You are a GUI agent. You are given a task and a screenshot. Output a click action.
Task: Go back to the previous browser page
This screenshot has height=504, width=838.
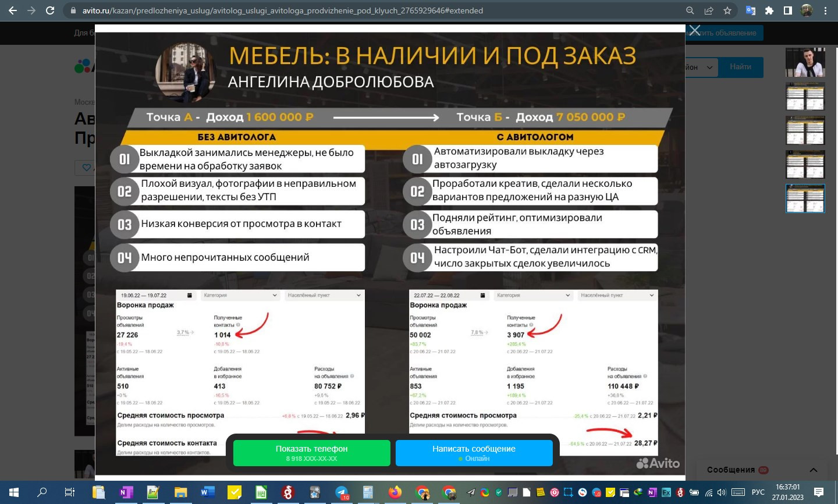click(13, 10)
